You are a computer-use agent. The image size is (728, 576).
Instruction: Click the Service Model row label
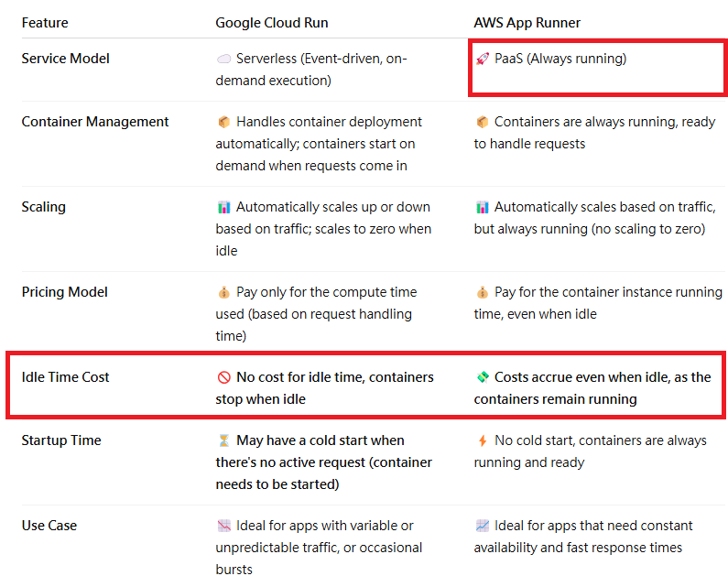point(65,59)
